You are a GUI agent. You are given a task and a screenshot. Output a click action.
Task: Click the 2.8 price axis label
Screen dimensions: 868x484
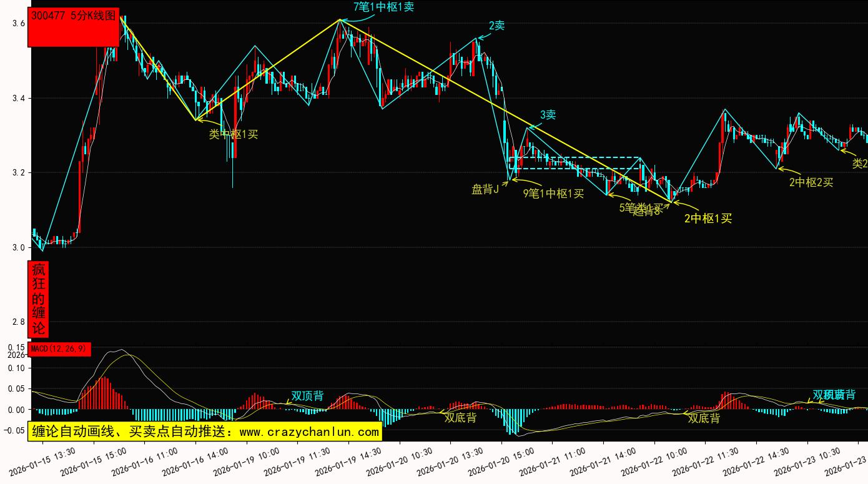(18, 322)
